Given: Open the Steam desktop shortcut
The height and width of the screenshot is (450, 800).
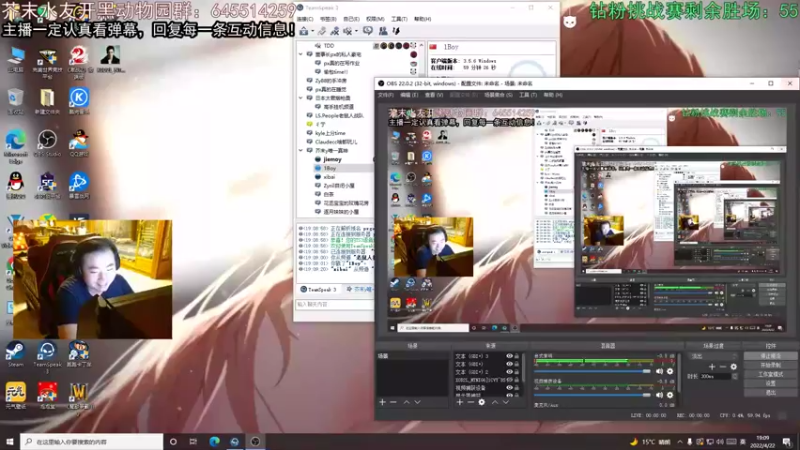Looking at the screenshot, I should tap(15, 354).
